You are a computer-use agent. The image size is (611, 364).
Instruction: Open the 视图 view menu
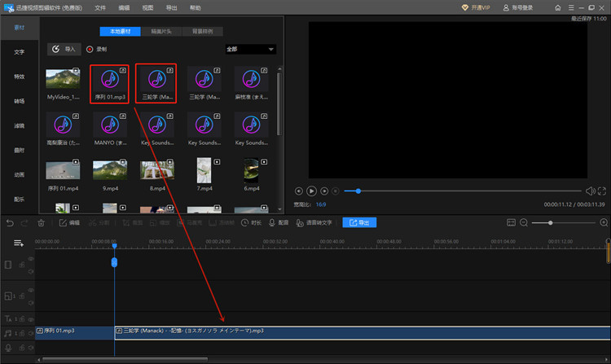coord(147,8)
